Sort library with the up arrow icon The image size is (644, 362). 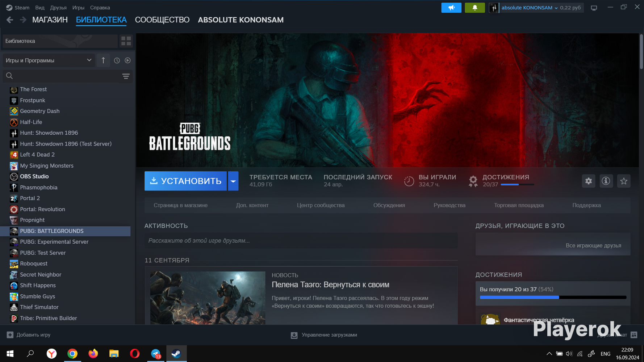point(103,60)
